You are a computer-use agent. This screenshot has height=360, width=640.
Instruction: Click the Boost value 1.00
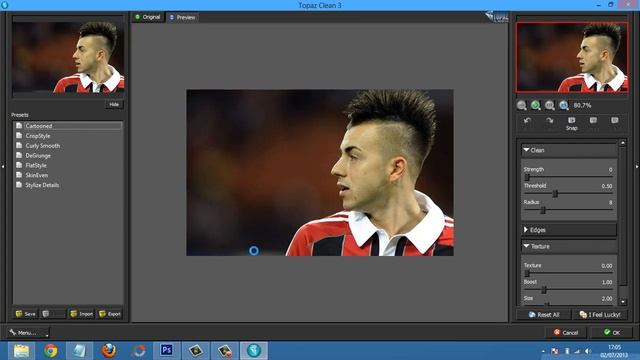[x=607, y=282]
